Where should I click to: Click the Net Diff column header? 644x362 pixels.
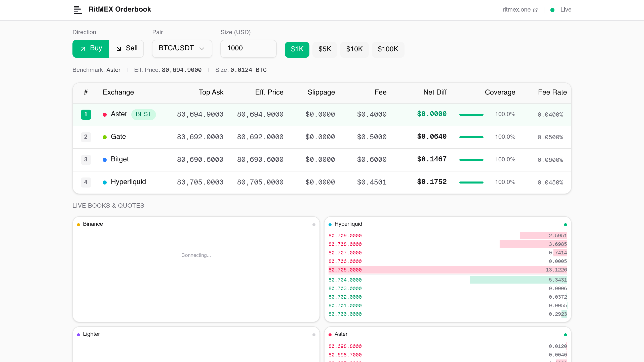pos(435,92)
